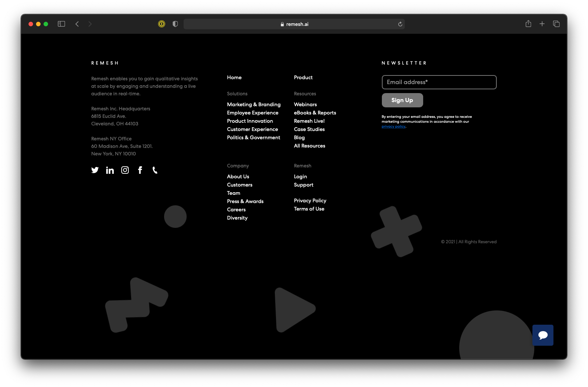Click the '60 Madison Ave, Suite 1201.' text
Screen dimensions: 588x387
122,146
